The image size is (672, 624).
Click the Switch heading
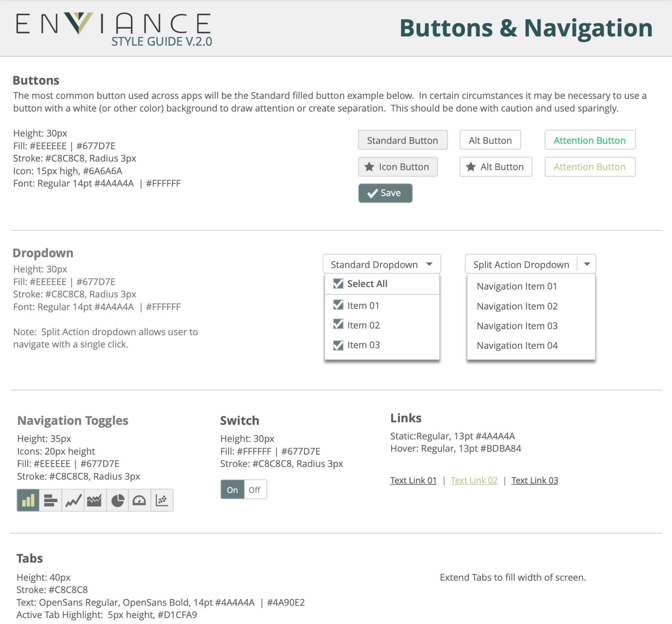click(240, 421)
